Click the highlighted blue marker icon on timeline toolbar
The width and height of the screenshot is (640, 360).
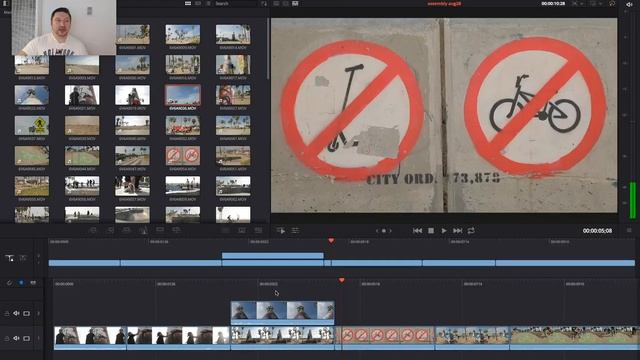coord(21,282)
